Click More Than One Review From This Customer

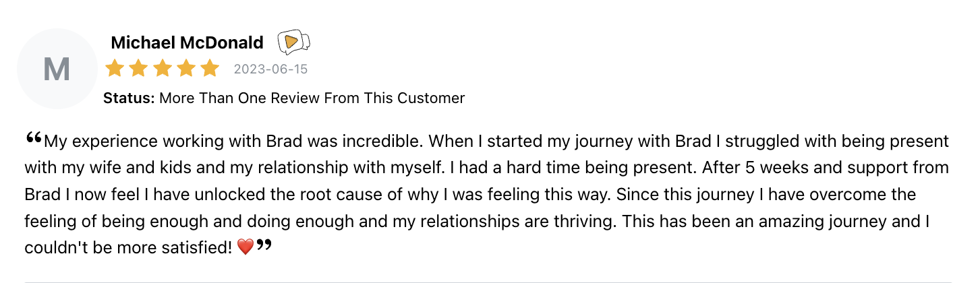click(x=312, y=98)
